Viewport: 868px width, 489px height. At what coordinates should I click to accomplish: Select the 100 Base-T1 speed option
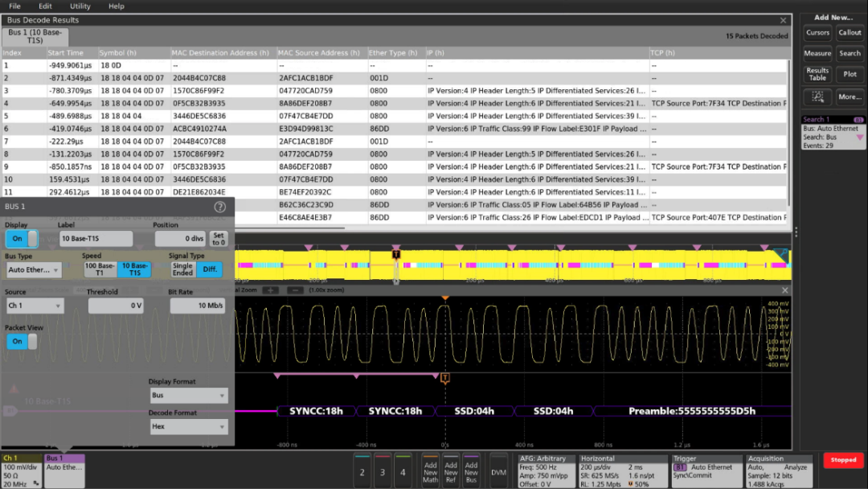pos(100,269)
